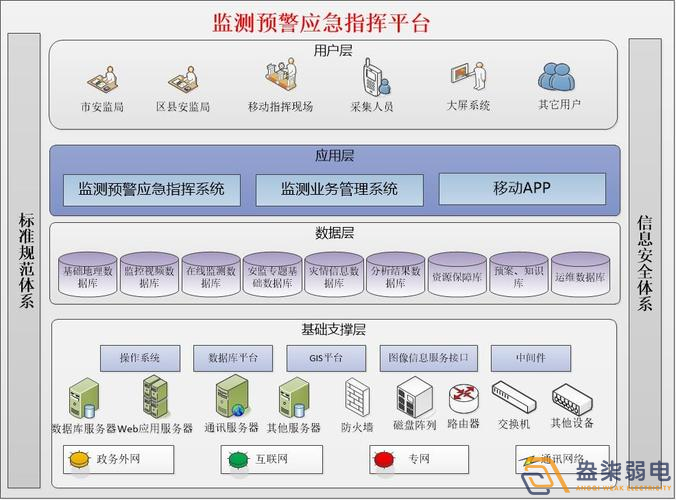Select the 监测业务管理系统 box
Screen dimensions: 676x500
click(x=339, y=189)
